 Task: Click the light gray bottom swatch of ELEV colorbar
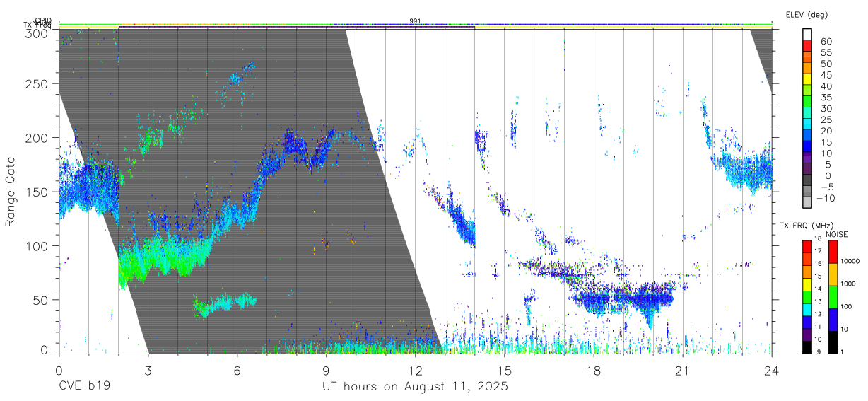[x=807, y=204]
